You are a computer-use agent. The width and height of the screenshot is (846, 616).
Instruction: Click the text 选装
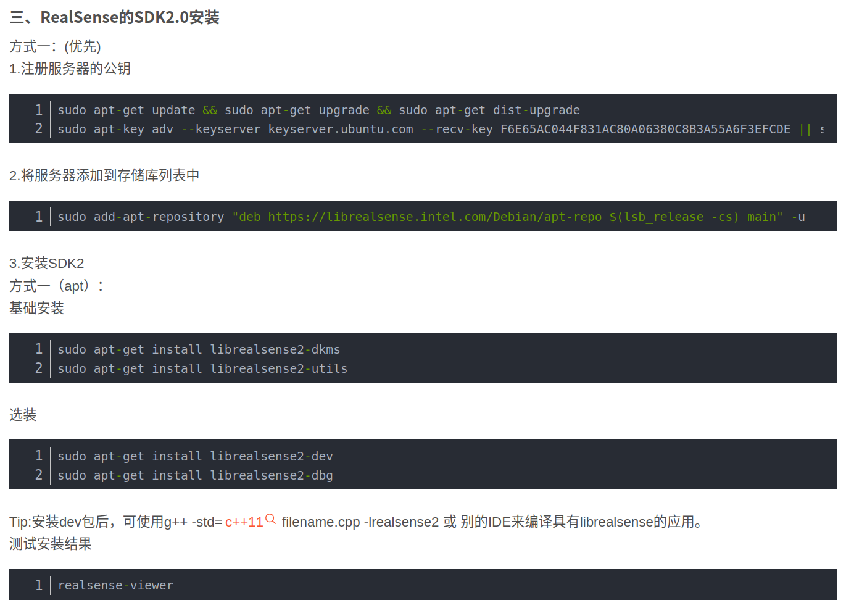23,415
